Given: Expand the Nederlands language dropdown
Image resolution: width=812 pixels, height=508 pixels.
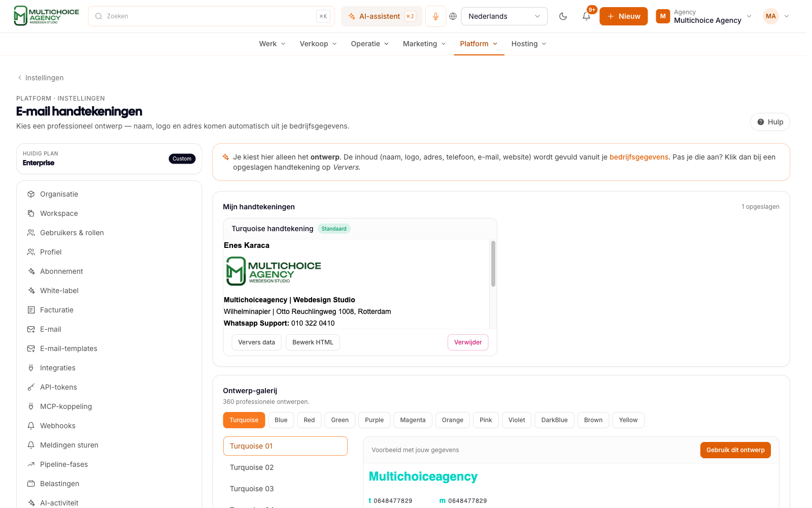Looking at the screenshot, I should click(504, 16).
